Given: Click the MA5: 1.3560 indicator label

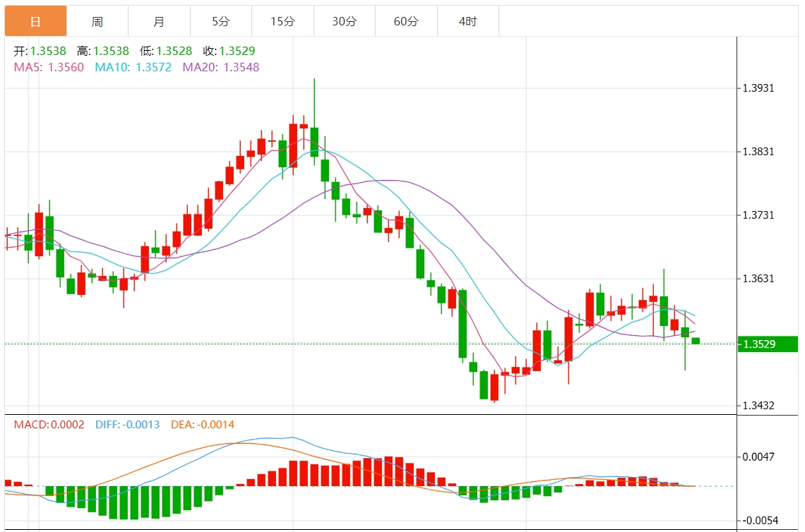Looking at the screenshot, I should click(x=49, y=67).
